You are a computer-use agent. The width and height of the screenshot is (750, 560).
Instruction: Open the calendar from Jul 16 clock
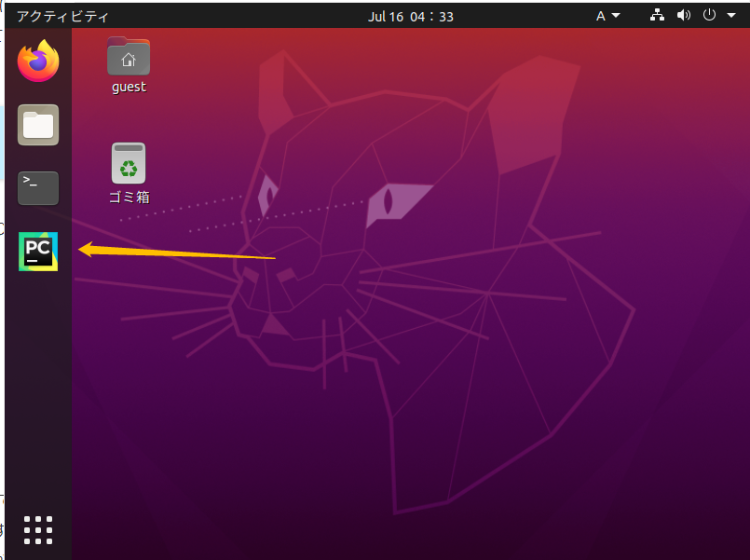click(x=411, y=16)
